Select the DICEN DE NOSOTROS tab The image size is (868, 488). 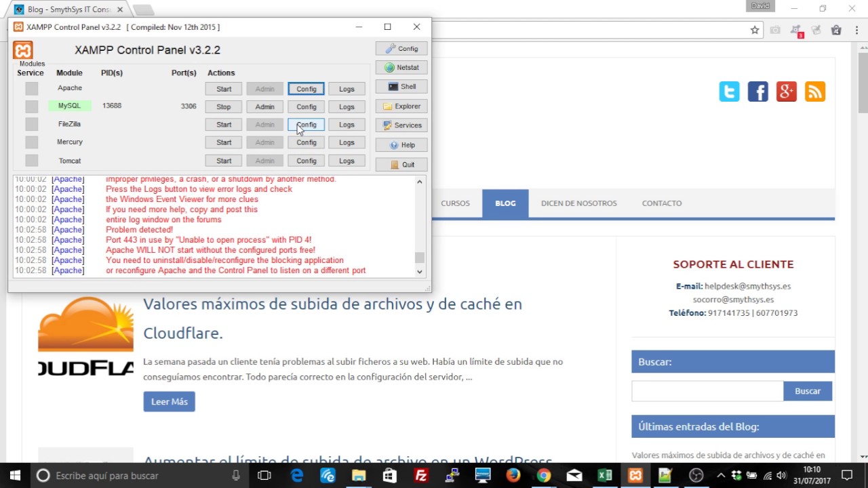(x=578, y=203)
